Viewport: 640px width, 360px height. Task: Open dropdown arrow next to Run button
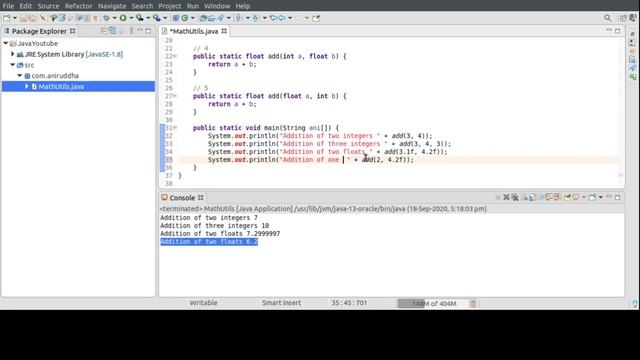131,18
